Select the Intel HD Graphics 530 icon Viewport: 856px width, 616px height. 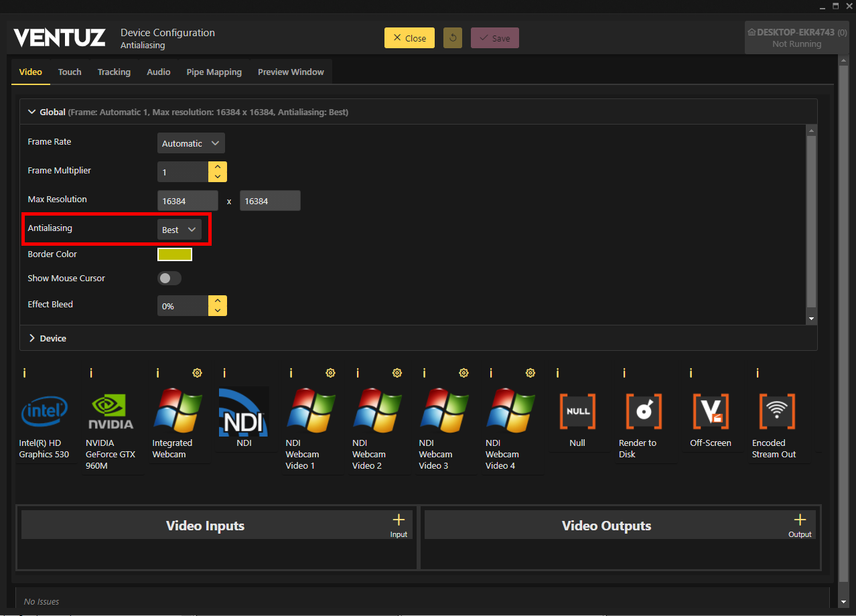[44, 412]
